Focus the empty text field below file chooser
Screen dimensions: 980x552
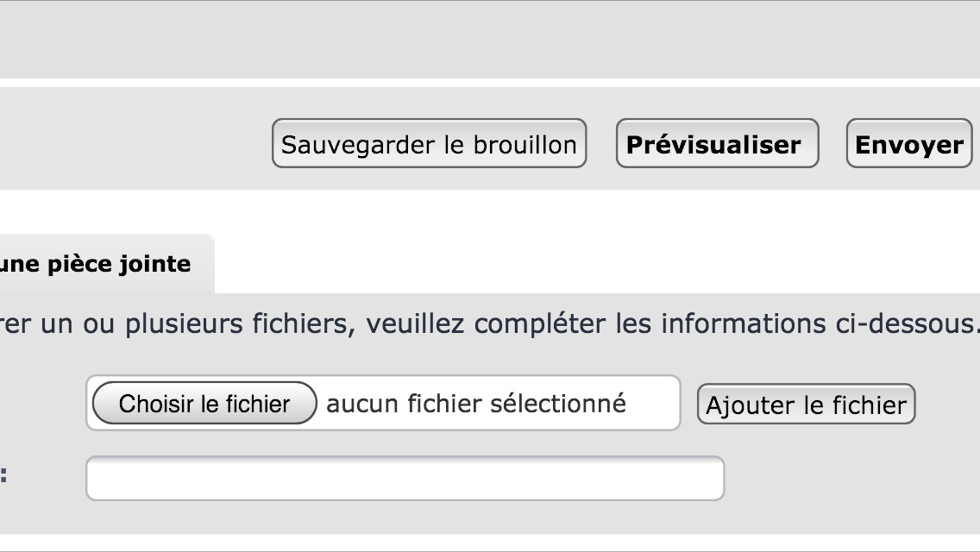(x=405, y=478)
